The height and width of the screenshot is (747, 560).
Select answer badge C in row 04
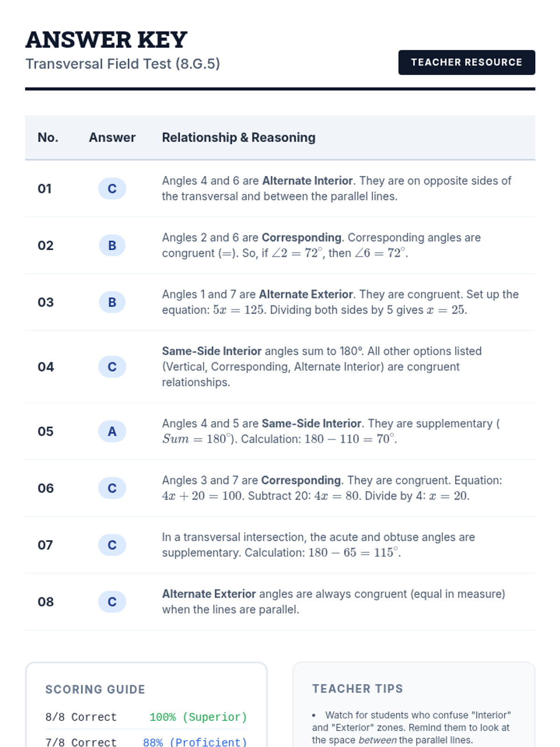(x=112, y=367)
